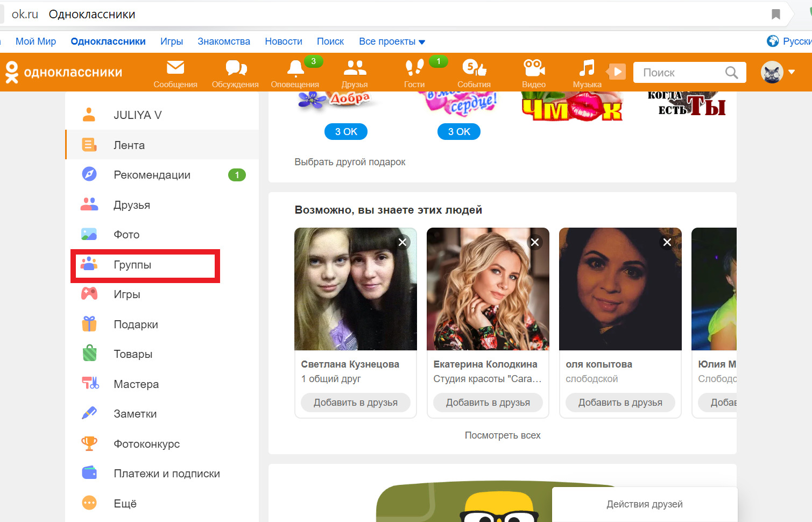This screenshot has width=812, height=522.
Task: Add Светлана Кузнецова as friend
Action: (x=356, y=403)
